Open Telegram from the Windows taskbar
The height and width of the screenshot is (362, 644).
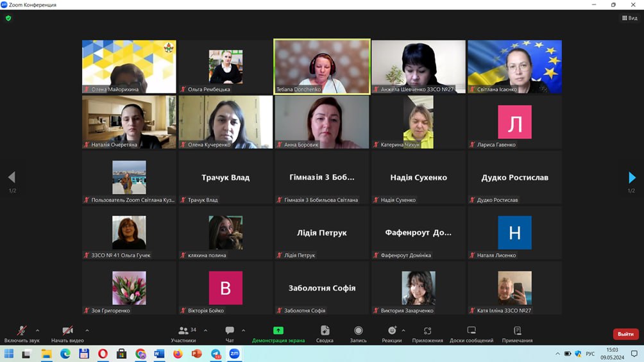[x=216, y=354]
